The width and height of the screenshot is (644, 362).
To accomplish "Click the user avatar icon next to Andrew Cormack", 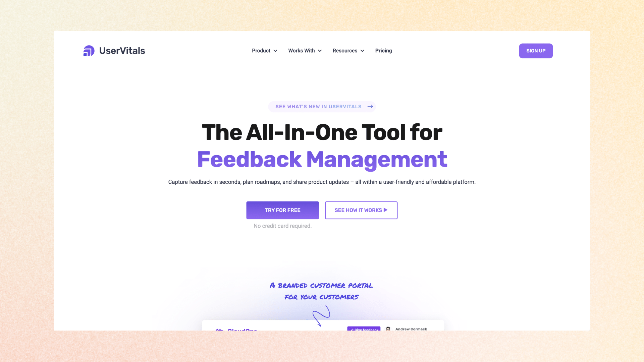I will click(x=388, y=329).
